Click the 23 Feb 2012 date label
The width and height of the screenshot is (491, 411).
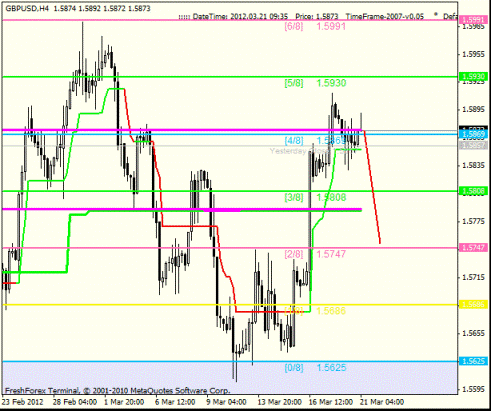pos(22,402)
